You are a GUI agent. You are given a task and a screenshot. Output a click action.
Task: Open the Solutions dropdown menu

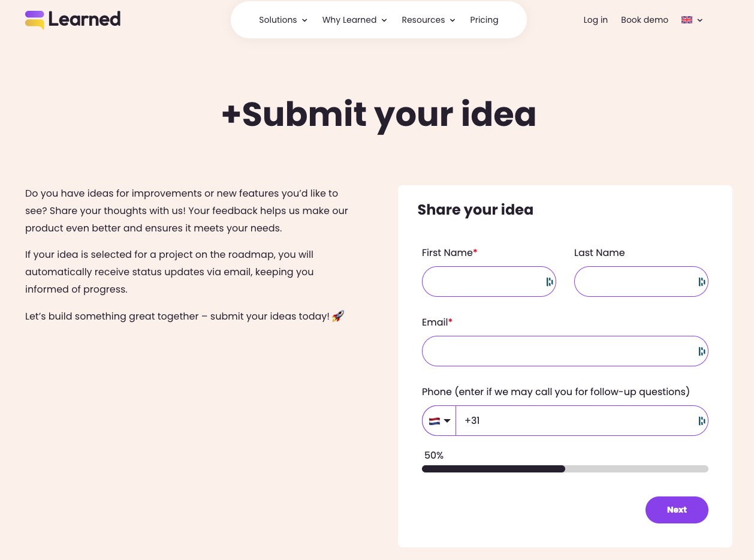pyautogui.click(x=283, y=20)
